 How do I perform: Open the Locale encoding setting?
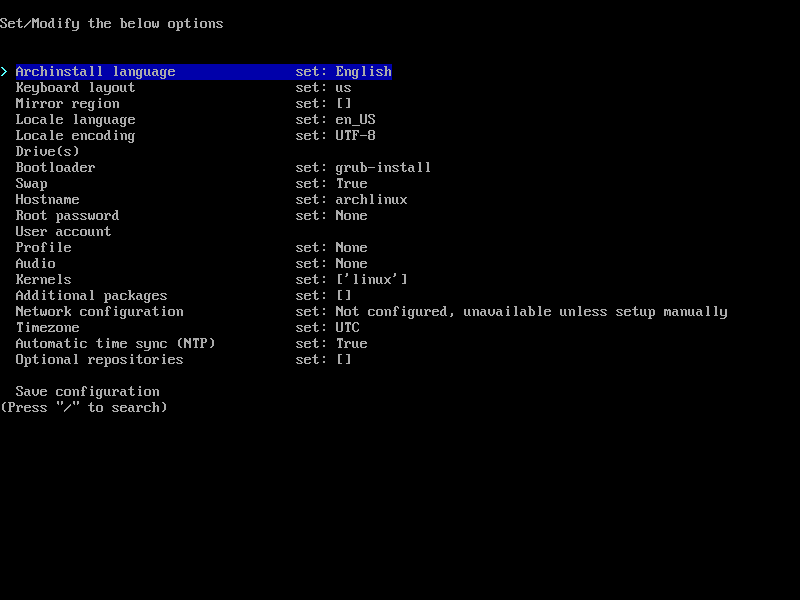tap(76, 136)
